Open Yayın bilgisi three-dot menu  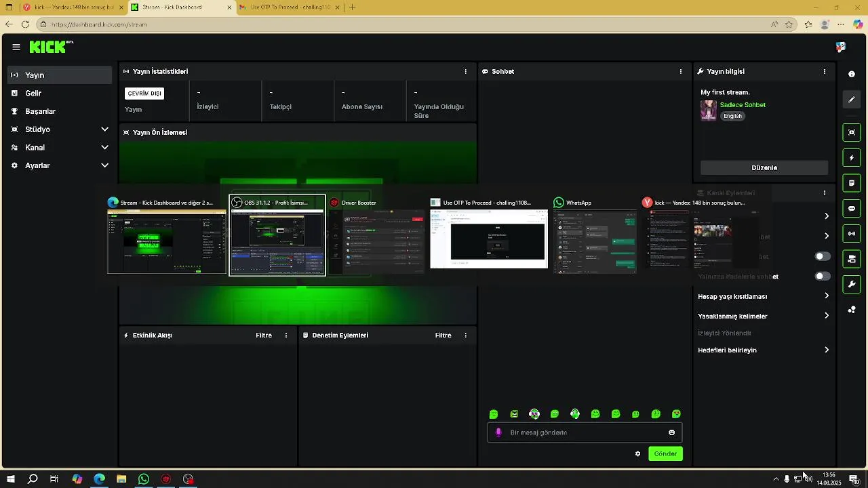pyautogui.click(x=825, y=71)
